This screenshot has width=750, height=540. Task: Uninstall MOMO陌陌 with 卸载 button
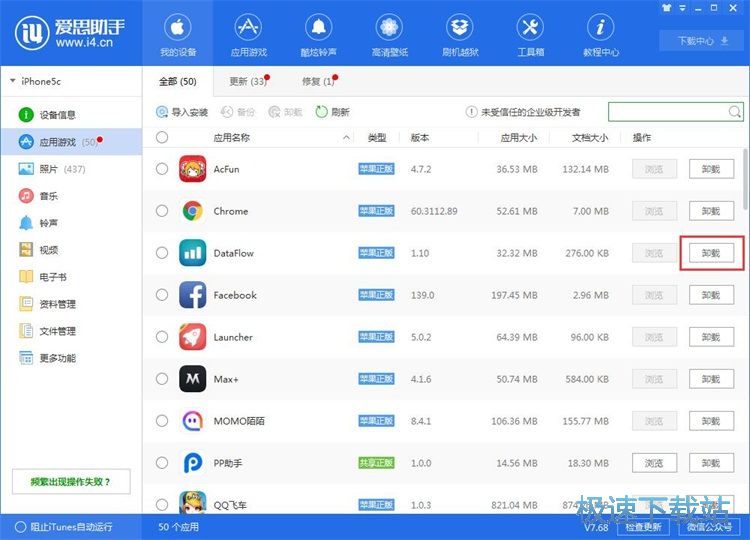click(711, 421)
